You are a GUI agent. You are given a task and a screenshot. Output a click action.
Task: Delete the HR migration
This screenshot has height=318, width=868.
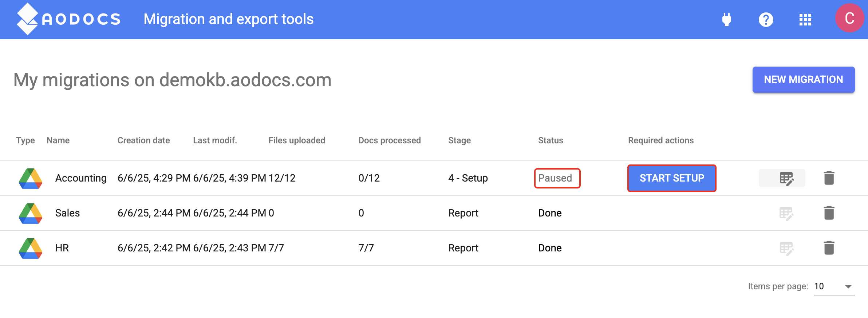point(829,248)
